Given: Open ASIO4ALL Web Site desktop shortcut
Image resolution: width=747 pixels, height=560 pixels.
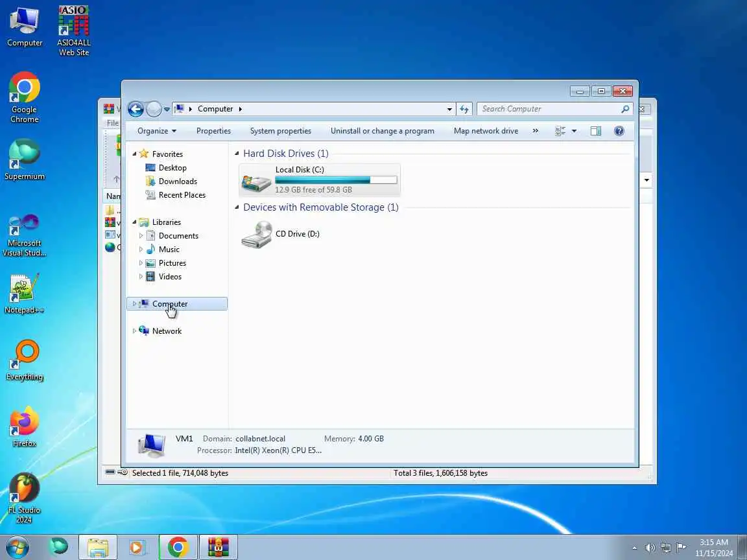Looking at the screenshot, I should (x=74, y=31).
